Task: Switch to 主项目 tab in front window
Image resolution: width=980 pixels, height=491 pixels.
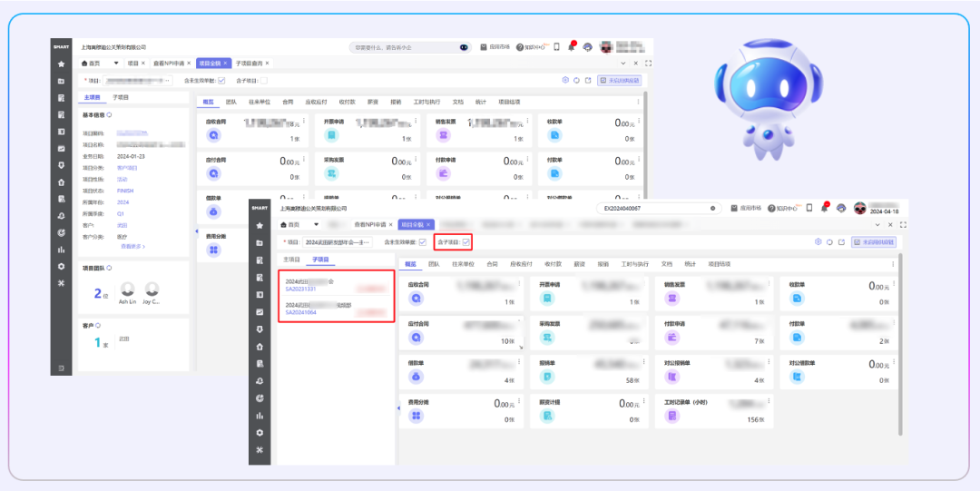Action: [291, 260]
